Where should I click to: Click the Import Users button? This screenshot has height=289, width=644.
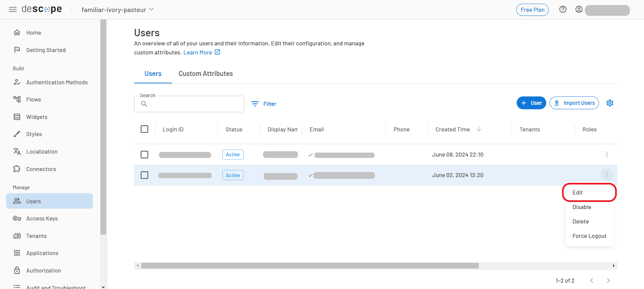(574, 103)
